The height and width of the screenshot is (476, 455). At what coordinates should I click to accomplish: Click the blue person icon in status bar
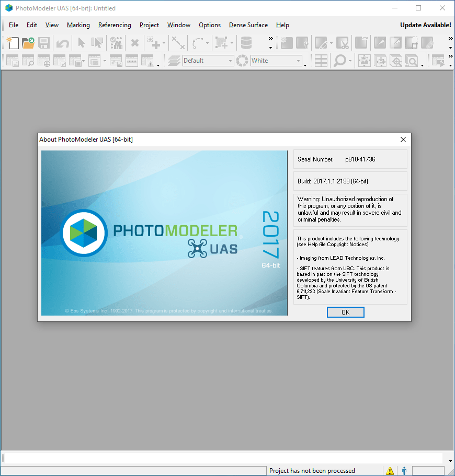tap(403, 471)
